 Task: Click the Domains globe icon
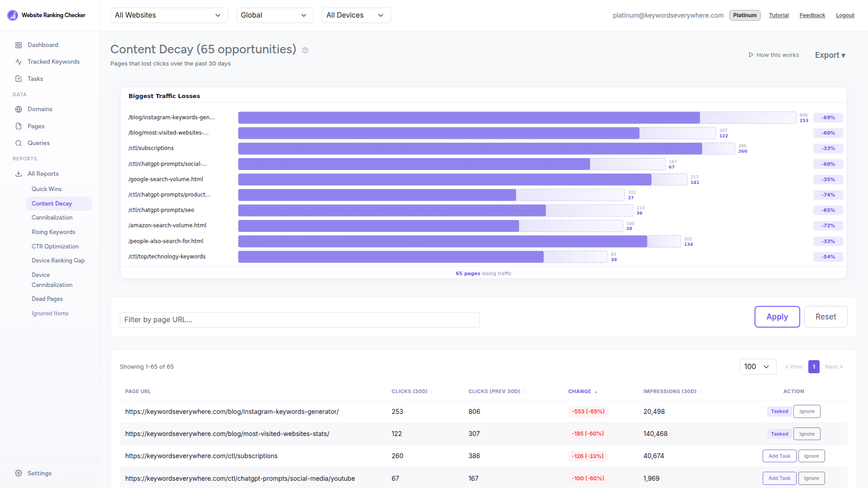pyautogui.click(x=19, y=109)
